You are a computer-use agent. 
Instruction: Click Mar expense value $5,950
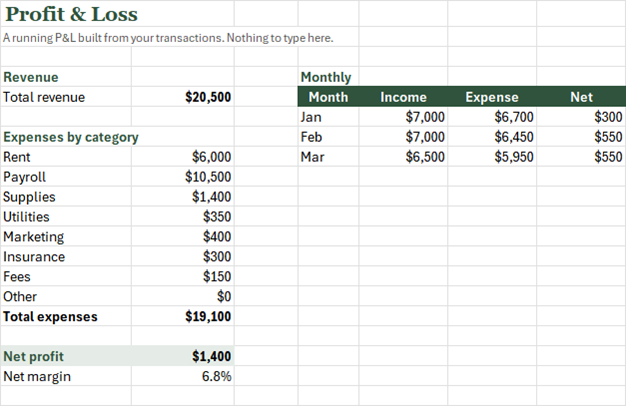[514, 157]
